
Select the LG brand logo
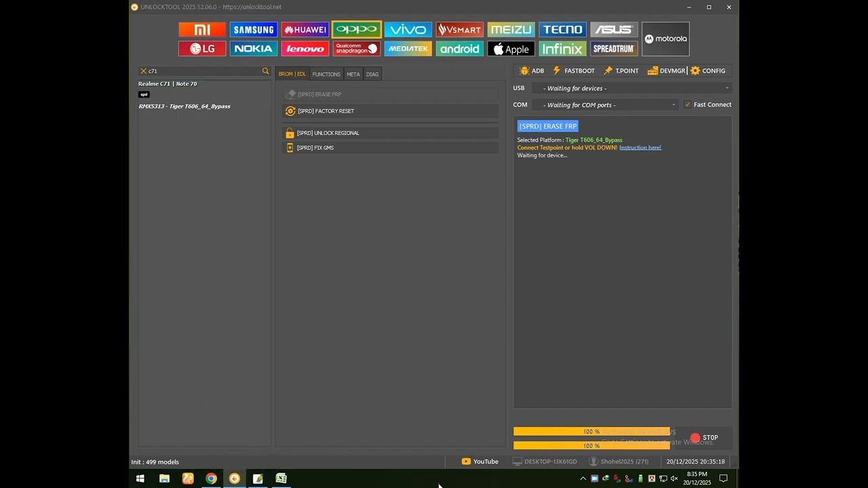[202, 49]
